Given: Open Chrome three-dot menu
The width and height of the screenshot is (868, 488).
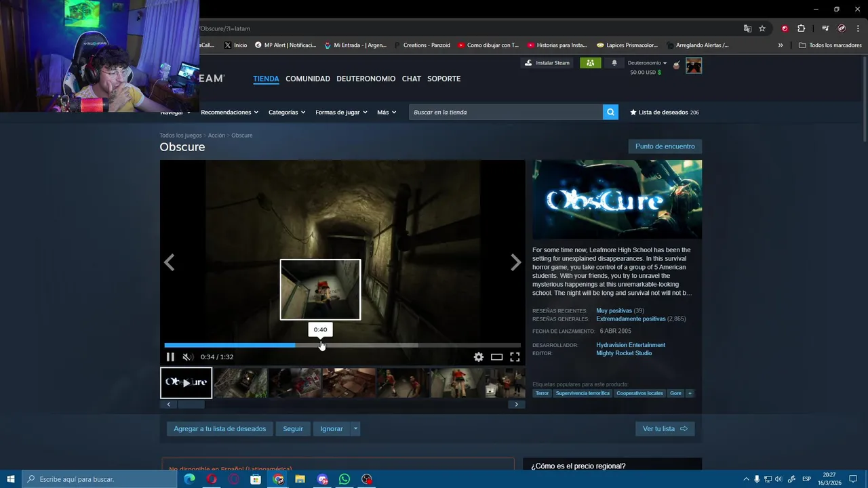Looking at the screenshot, I should click(858, 28).
